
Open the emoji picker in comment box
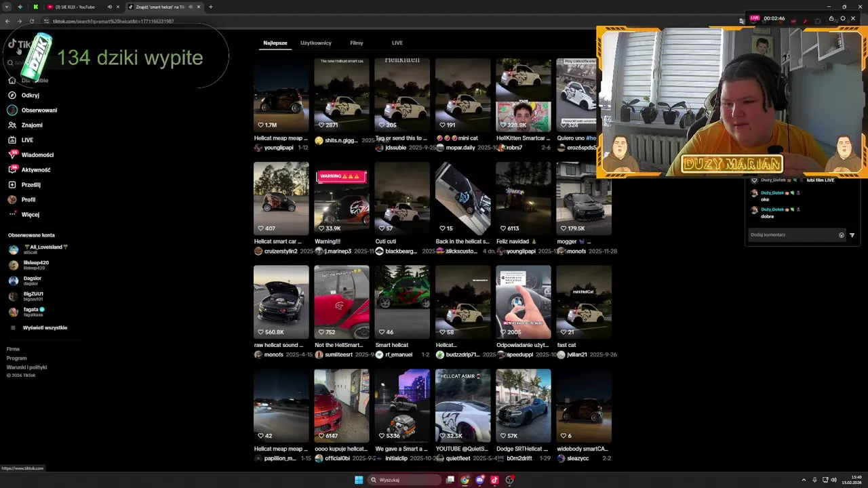[x=842, y=235]
